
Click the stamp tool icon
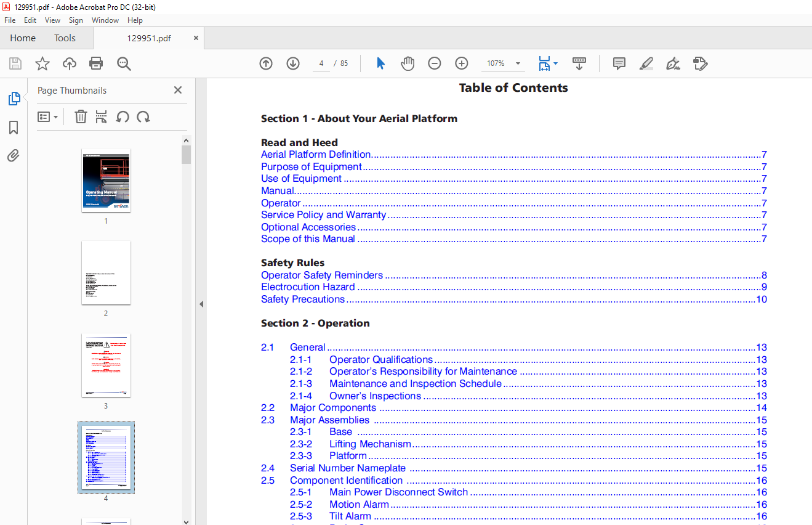700,63
